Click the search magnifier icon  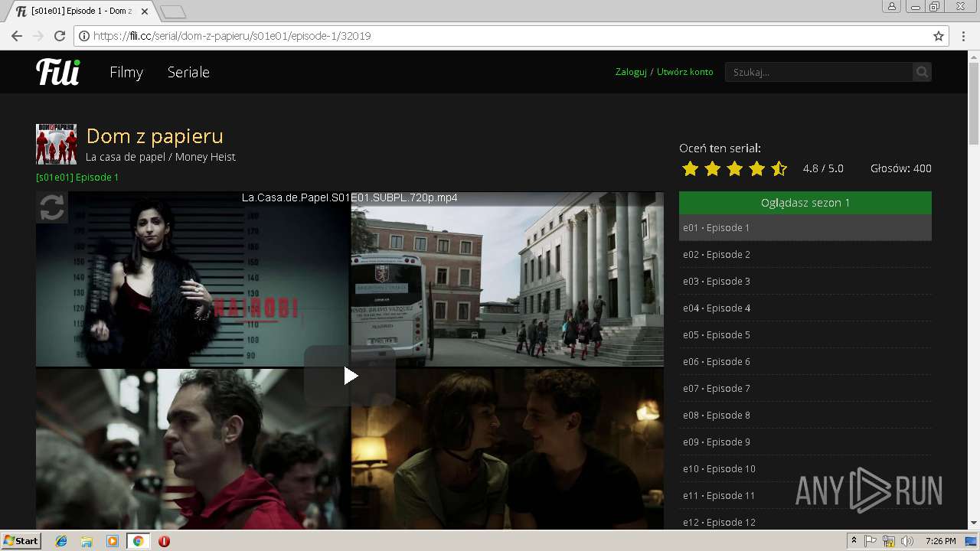click(922, 72)
